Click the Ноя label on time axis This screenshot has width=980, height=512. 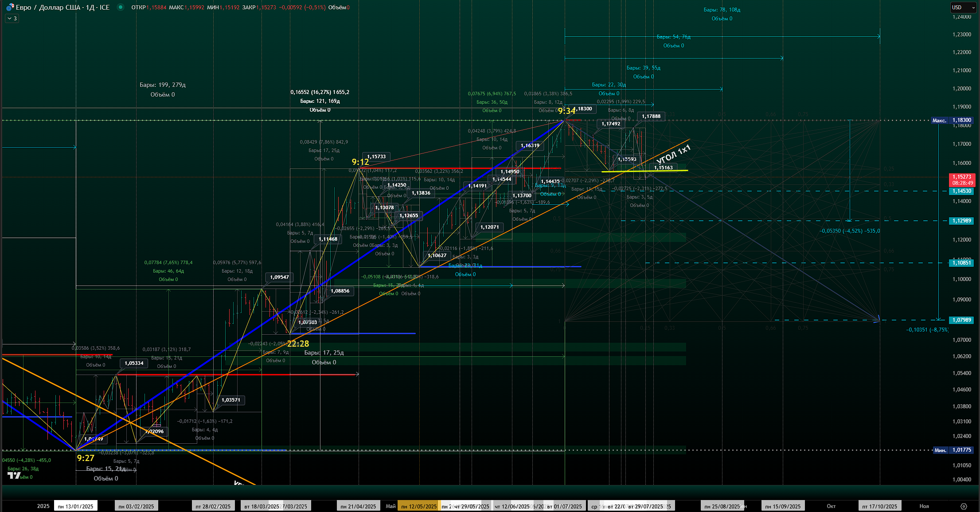(924, 506)
